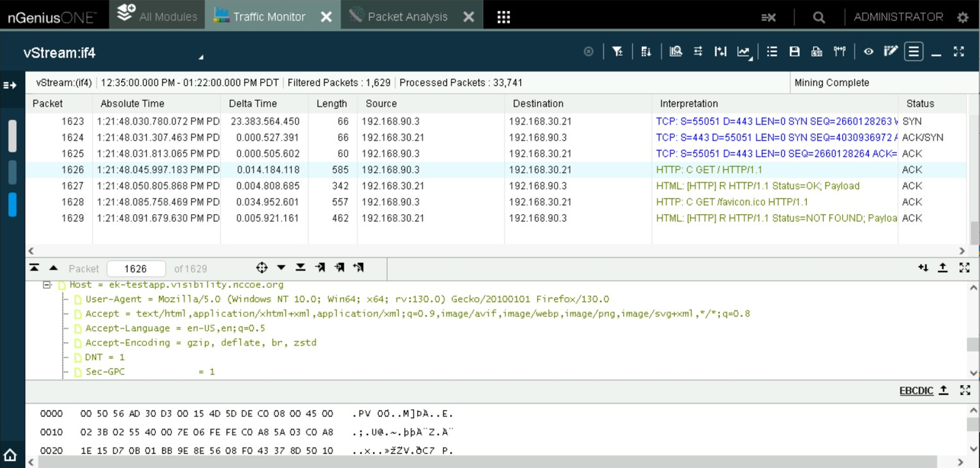Toggle the eye visibility icon in toolbar
Screen dimensions: 980x468
click(868, 52)
